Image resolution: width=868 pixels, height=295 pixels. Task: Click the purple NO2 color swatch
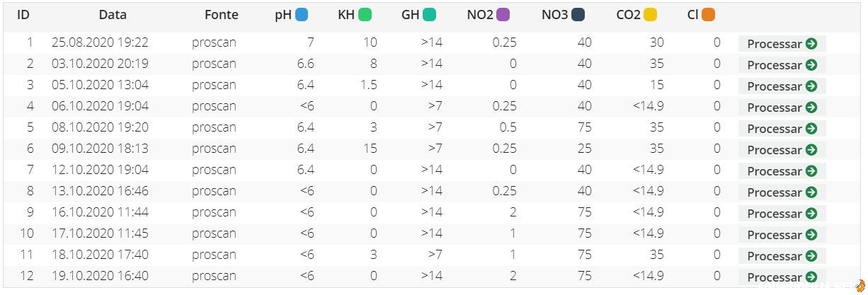pyautogui.click(x=503, y=14)
